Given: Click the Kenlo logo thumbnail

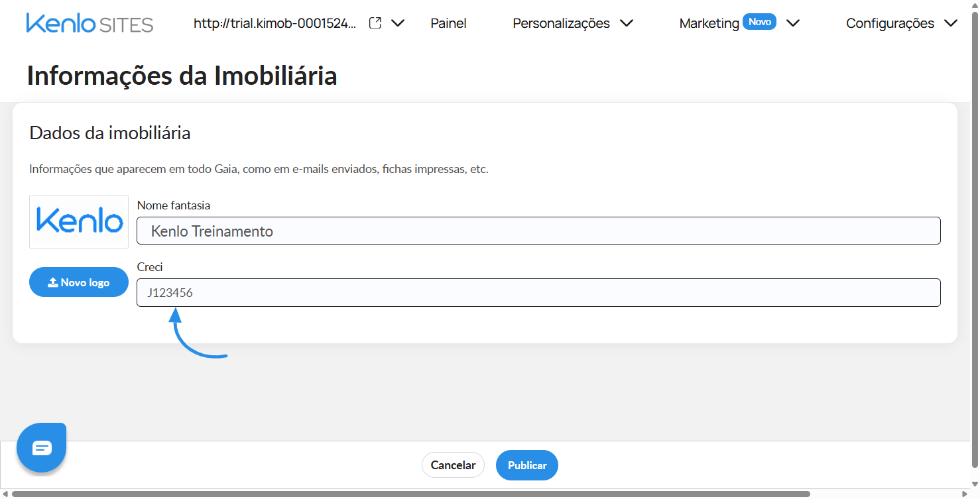Looking at the screenshot, I should point(79,221).
